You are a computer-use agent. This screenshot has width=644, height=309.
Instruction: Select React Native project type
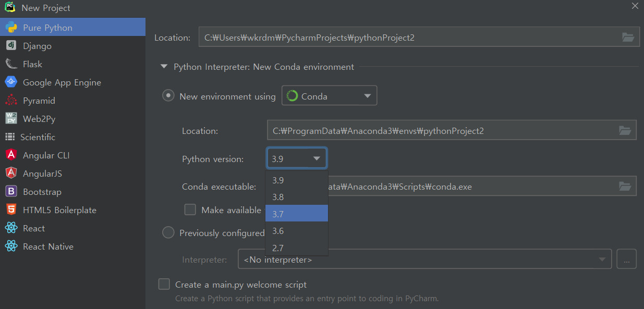coord(72,246)
